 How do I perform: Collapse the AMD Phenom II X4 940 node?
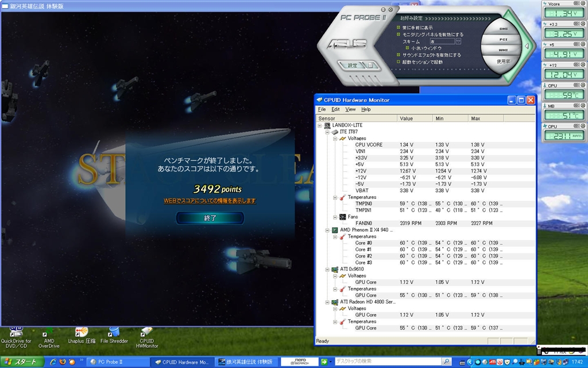pyautogui.click(x=327, y=230)
